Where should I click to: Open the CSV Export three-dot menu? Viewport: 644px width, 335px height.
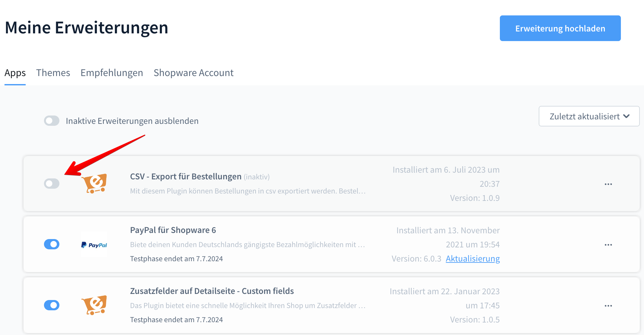coord(608,184)
